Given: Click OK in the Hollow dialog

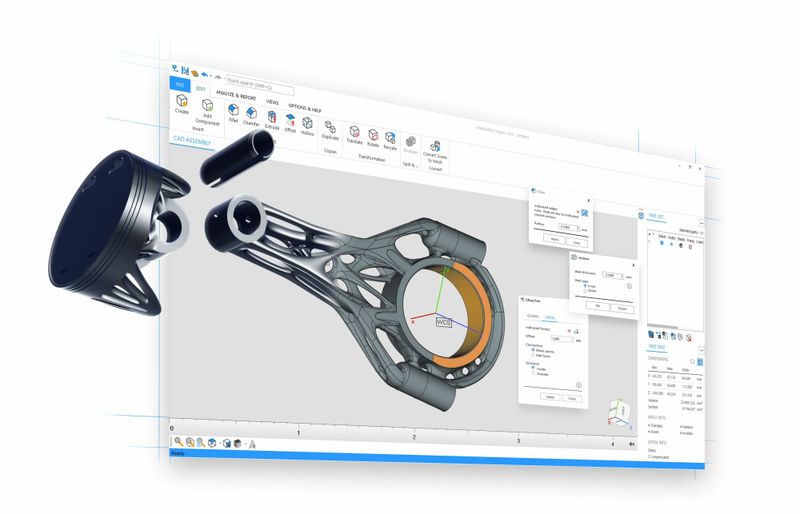Looking at the screenshot, I should tap(597, 305).
